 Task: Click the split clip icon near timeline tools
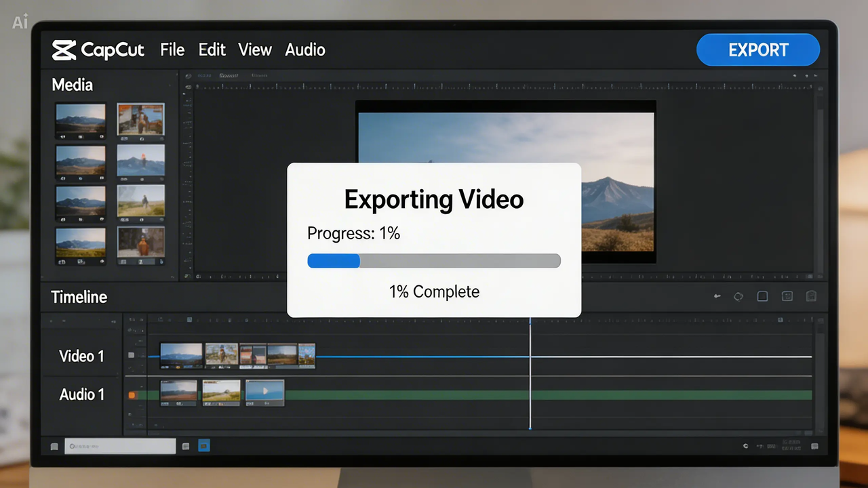(x=787, y=296)
